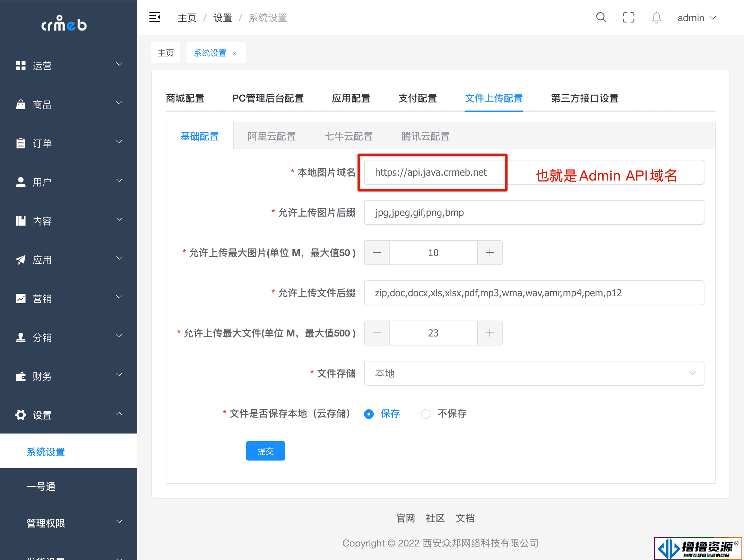Focus the 允许上传文件后缀 input field

(534, 293)
